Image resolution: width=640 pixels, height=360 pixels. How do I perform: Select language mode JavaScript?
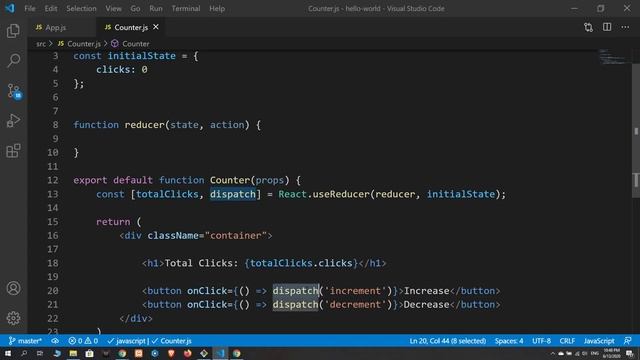599,341
